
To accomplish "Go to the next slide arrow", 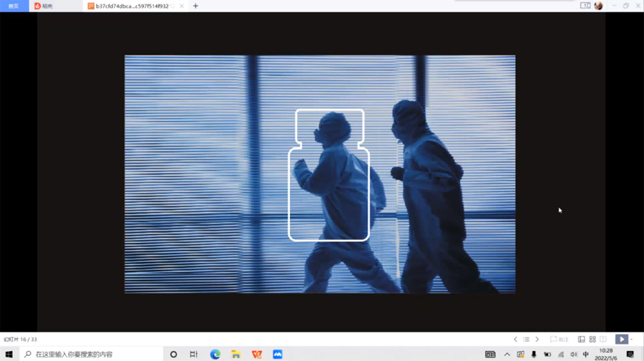I will coord(537,340).
